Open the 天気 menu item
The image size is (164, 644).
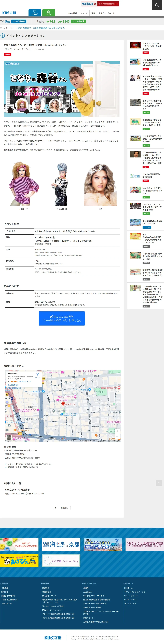tap(93, 13)
